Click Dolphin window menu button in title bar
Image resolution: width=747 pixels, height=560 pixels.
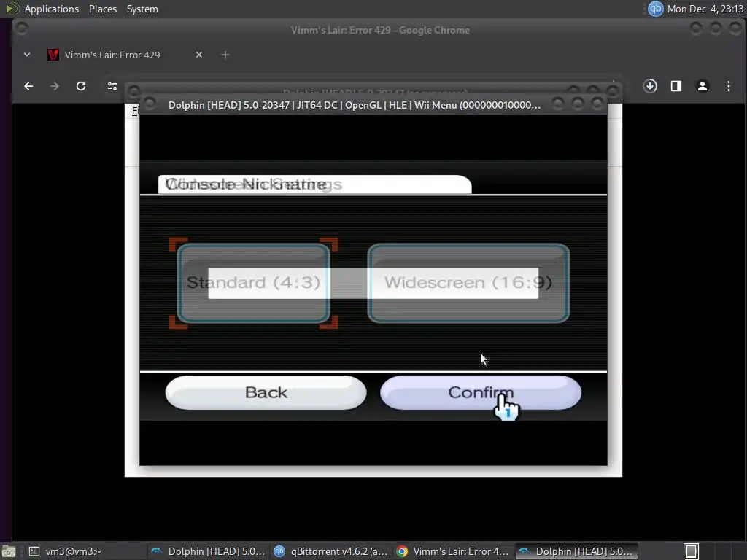tap(149, 103)
